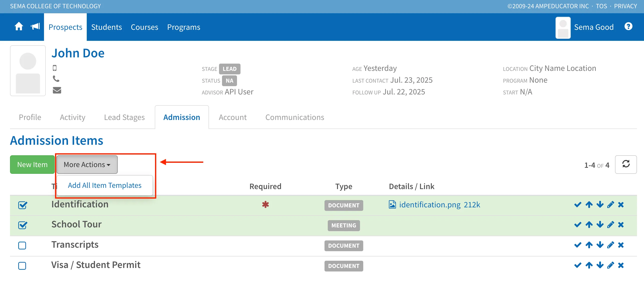644x282 pixels.
Task: Open the Lead Stages tab
Action: coord(124,117)
